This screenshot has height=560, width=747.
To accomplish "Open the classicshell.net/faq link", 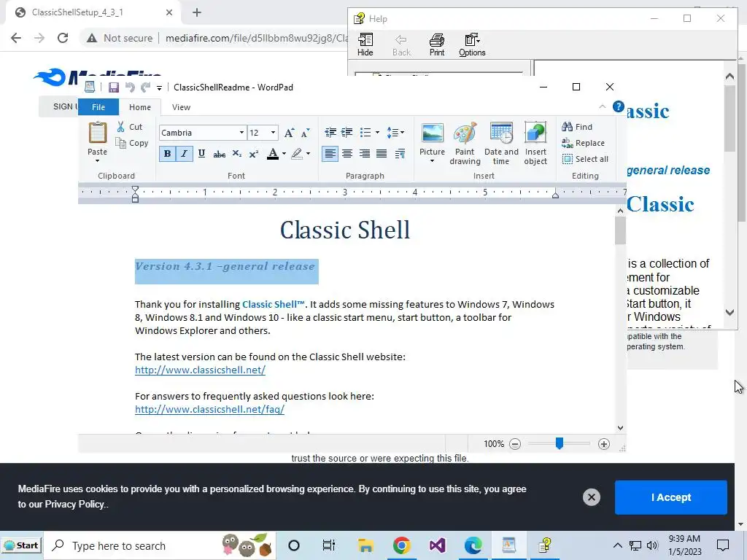I will coord(209,409).
